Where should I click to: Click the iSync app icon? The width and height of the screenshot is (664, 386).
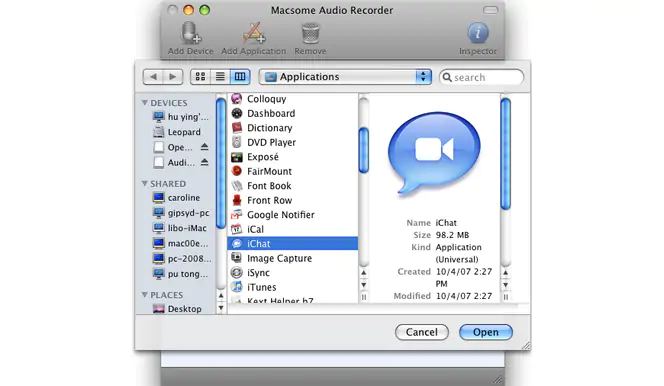click(237, 273)
